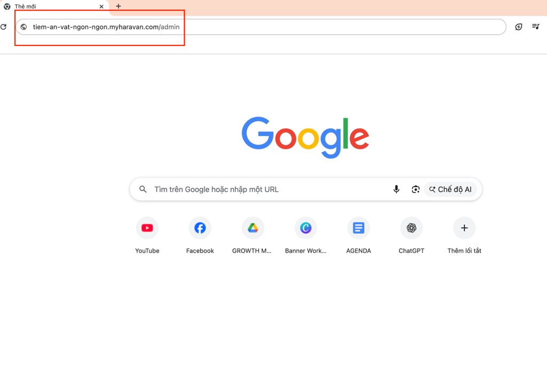Open the Facebook shortcut
This screenshot has width=547, height=392.
coord(200,228)
